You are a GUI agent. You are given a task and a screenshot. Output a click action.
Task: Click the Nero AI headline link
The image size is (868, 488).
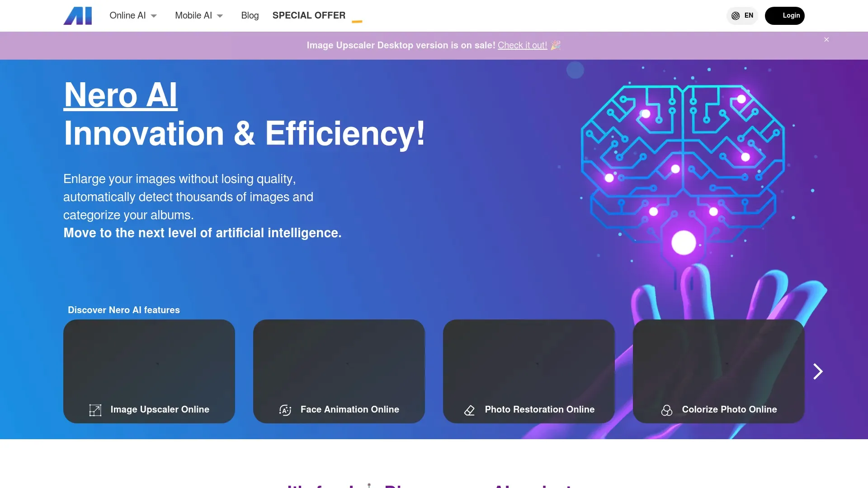(x=120, y=95)
